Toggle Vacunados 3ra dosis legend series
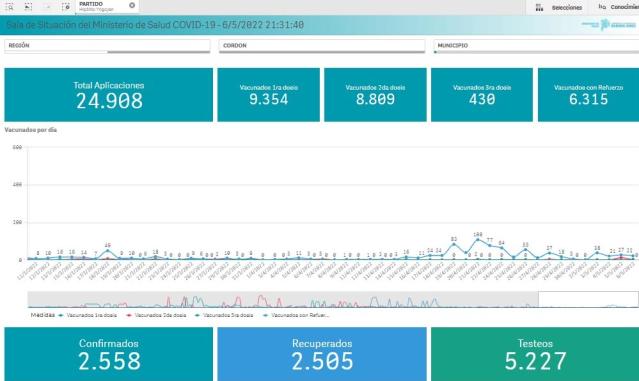Screen dimensions: 639x381 (x=224, y=315)
